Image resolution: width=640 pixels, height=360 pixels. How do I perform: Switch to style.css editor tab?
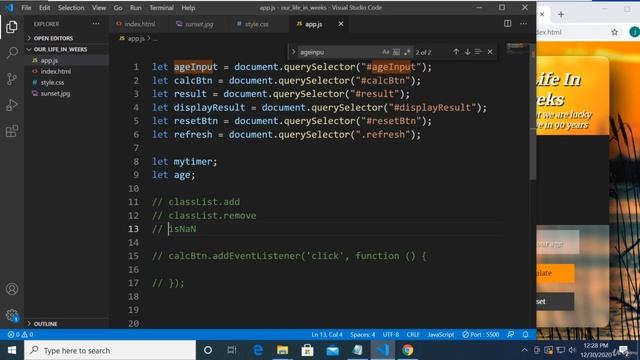[256, 24]
